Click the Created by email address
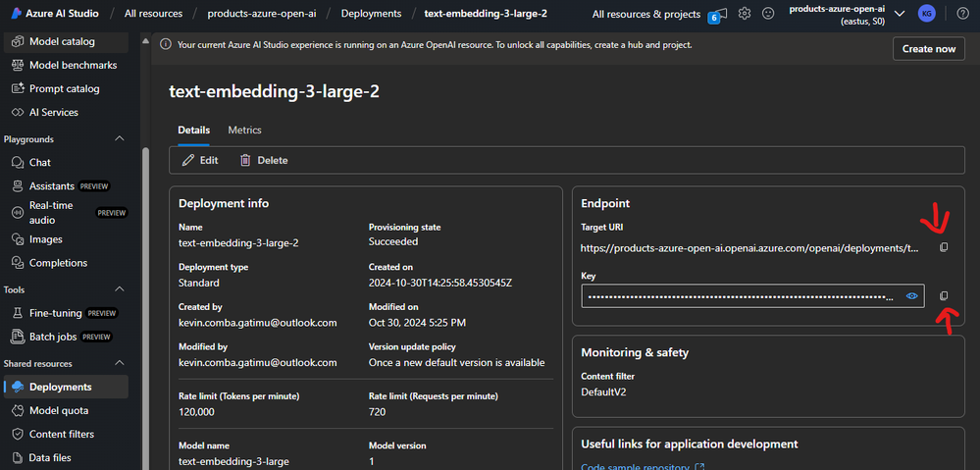The width and height of the screenshot is (980, 470). pos(257,323)
